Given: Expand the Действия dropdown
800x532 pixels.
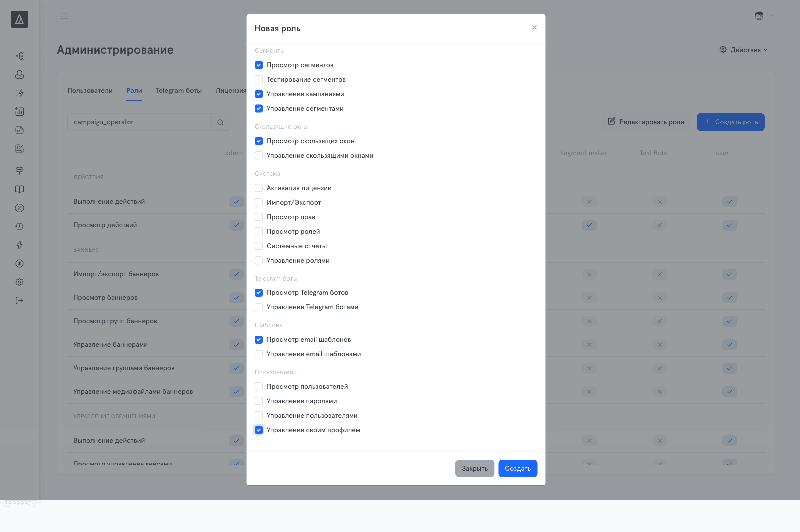Looking at the screenshot, I should (x=743, y=50).
